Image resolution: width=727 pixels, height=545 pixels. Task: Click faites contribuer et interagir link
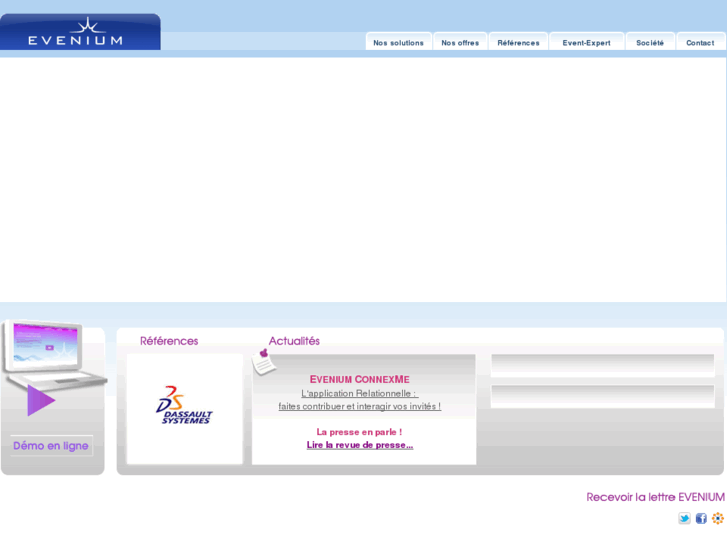359,406
